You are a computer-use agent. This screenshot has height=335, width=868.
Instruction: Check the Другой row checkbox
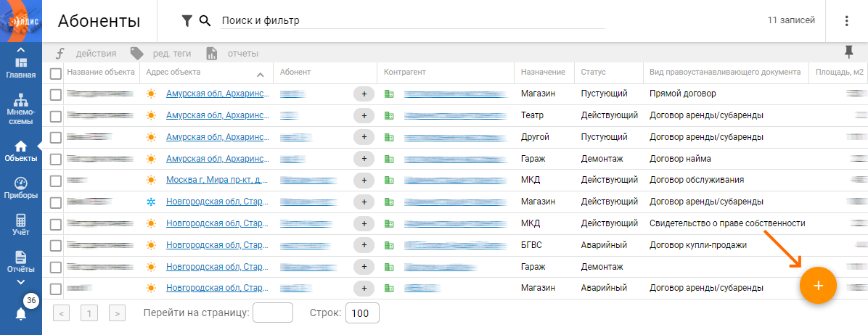(x=55, y=138)
